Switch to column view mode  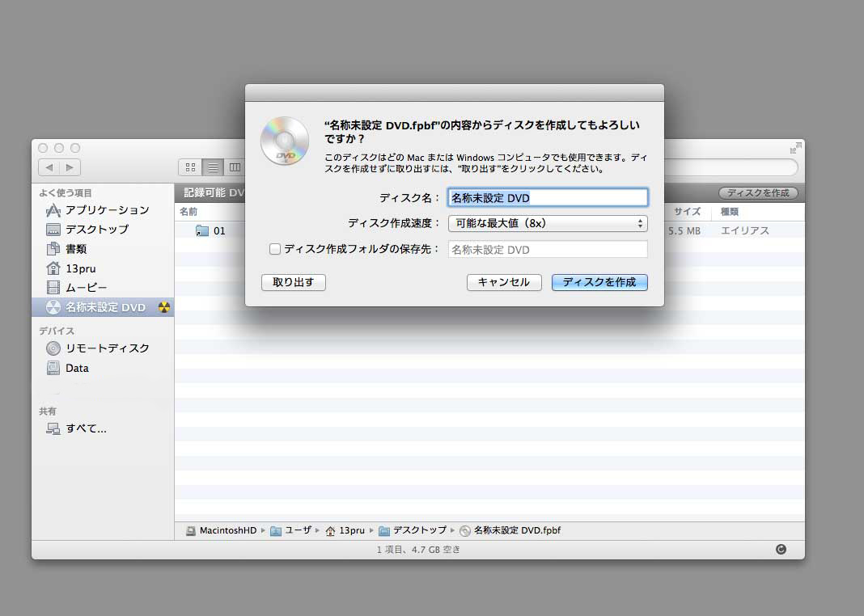235,167
